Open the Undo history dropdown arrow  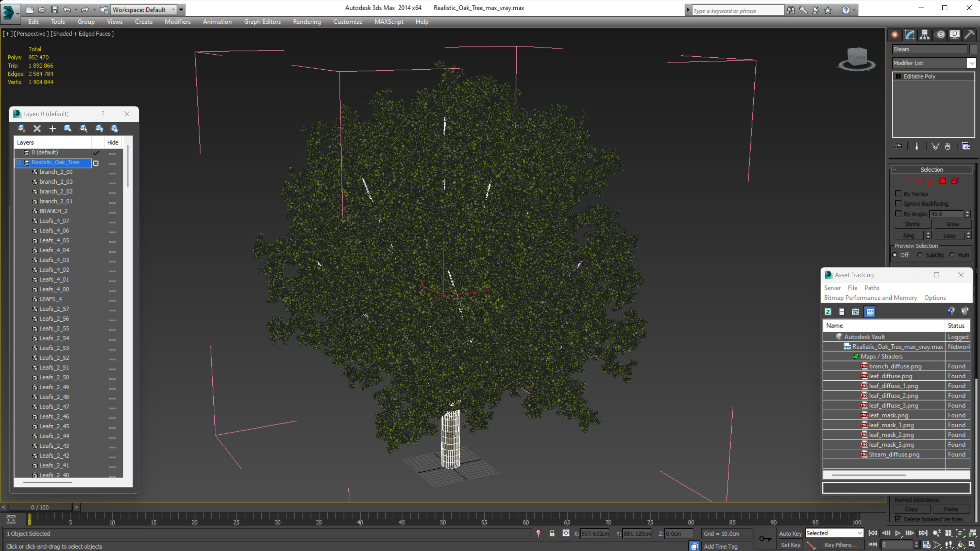click(76, 10)
